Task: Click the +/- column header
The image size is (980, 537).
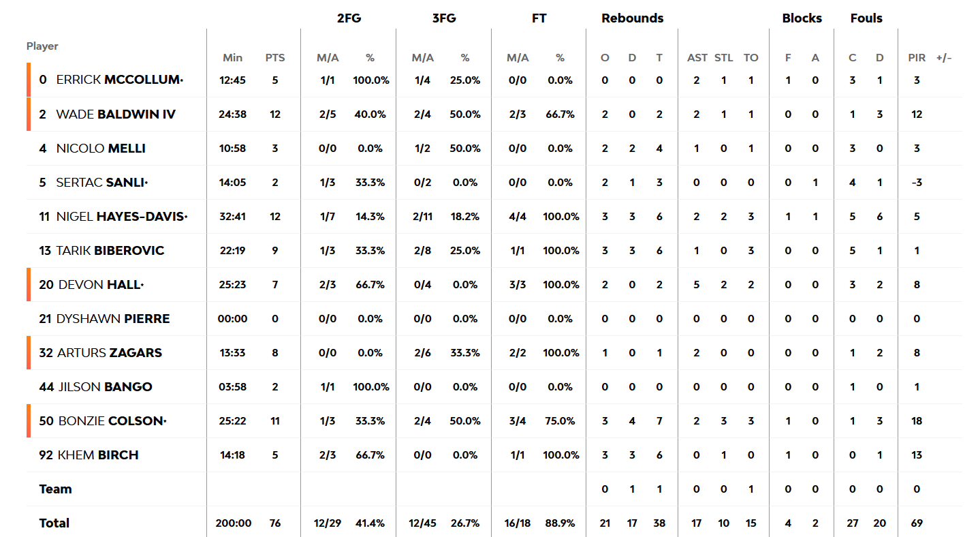Action: pos(944,58)
